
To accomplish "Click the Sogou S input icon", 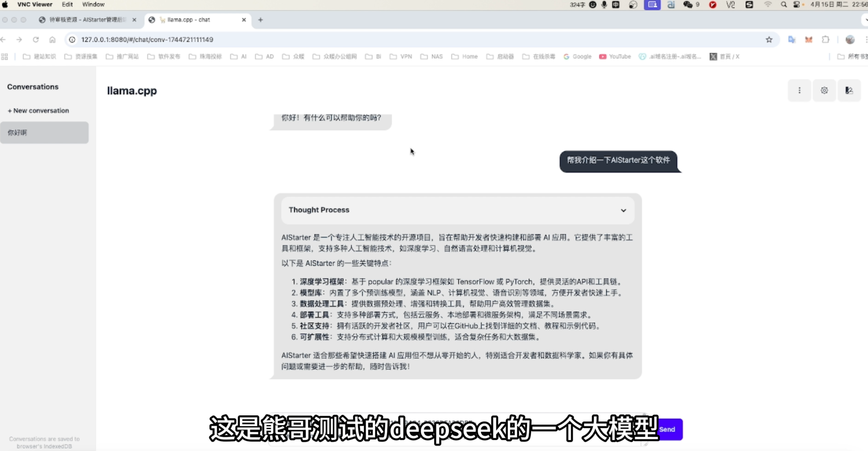I will coord(749,4).
